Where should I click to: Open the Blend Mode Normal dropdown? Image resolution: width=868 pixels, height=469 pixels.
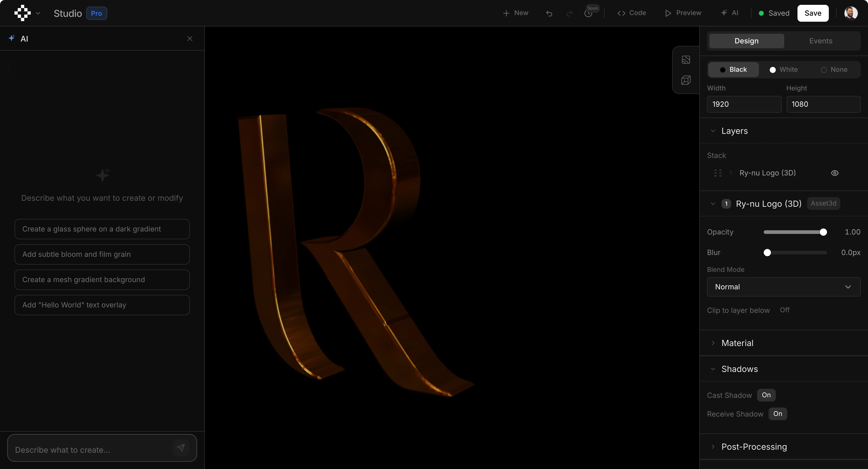(783, 287)
